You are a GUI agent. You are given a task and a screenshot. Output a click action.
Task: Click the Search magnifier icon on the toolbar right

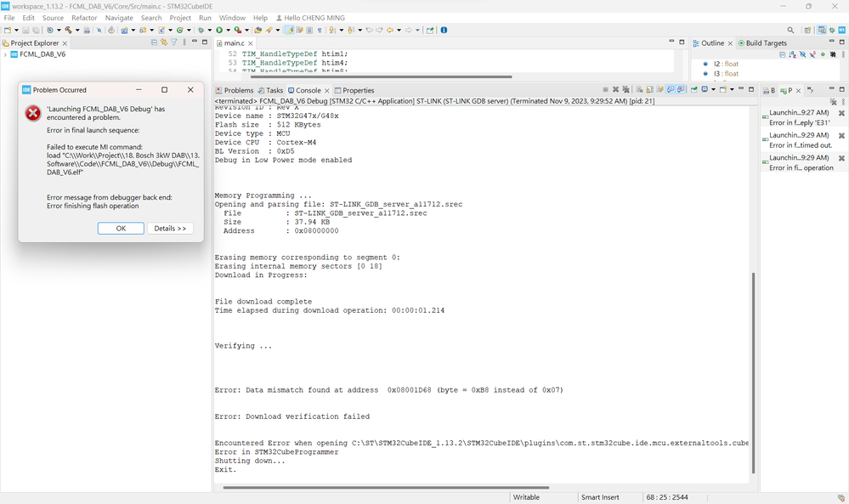[x=790, y=30]
